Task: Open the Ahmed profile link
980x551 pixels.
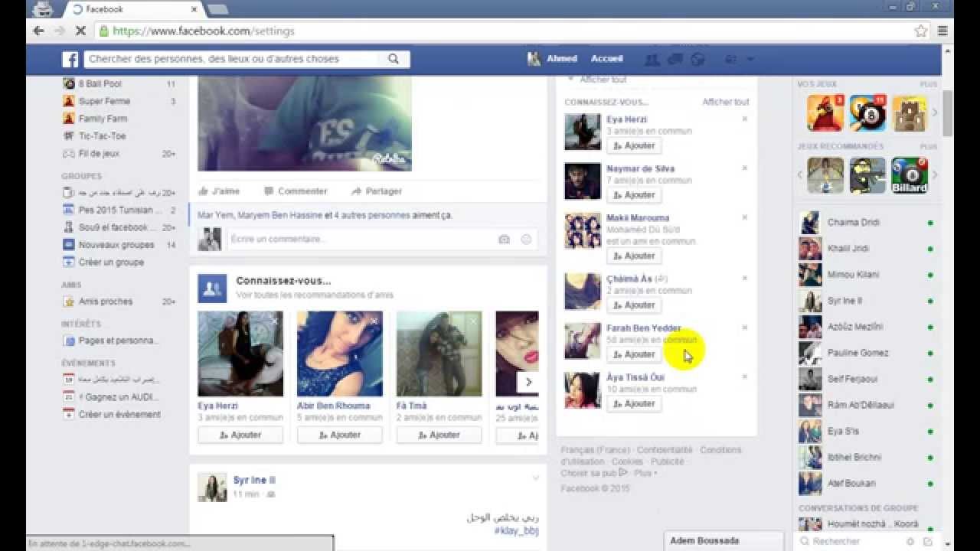Action: click(552, 59)
